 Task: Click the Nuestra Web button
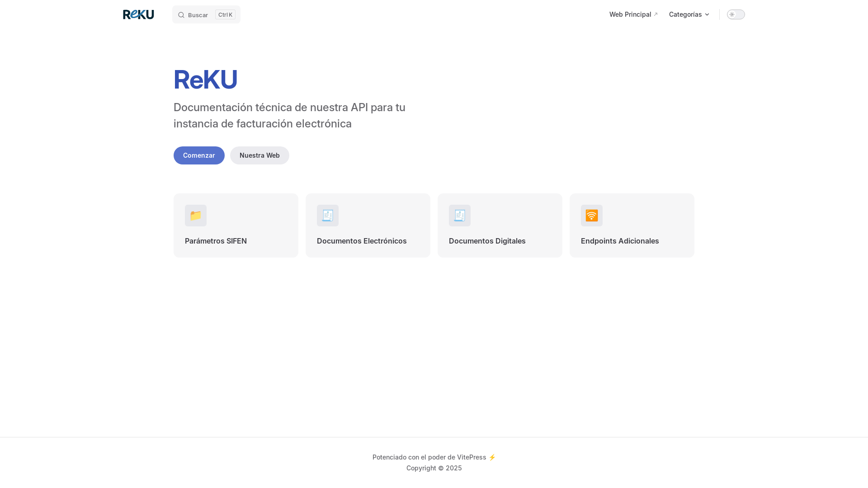[x=259, y=155]
